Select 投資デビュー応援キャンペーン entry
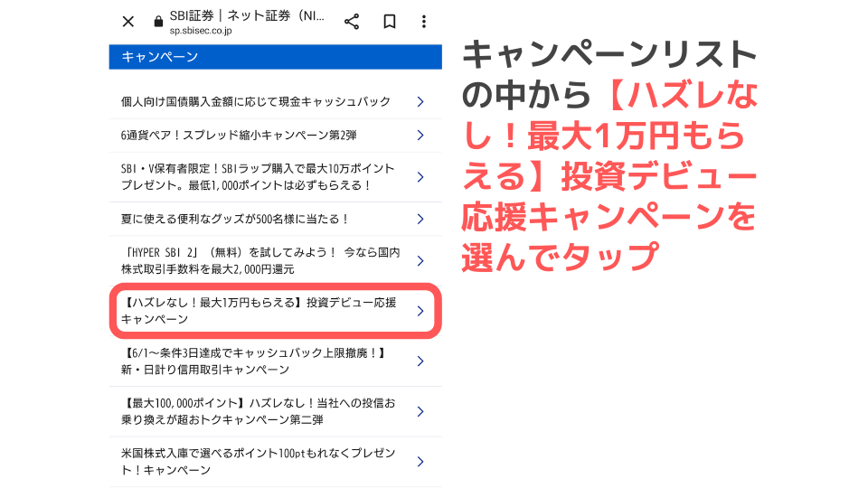868x488 pixels. point(275,311)
